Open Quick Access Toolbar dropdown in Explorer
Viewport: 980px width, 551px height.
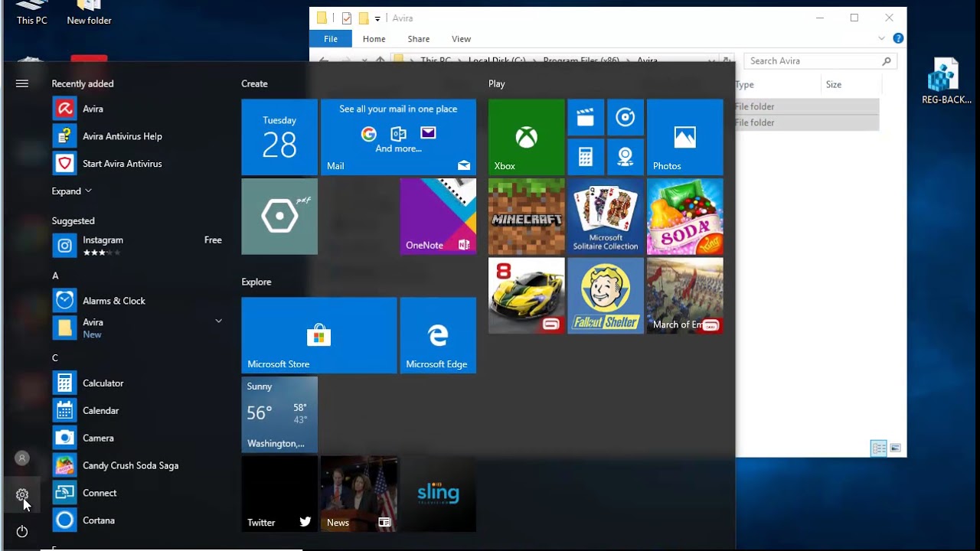pyautogui.click(x=377, y=18)
